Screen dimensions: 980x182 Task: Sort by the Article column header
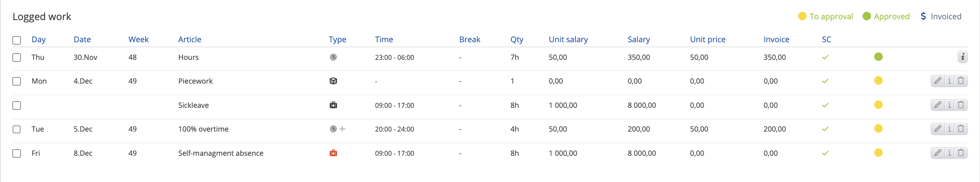pyautogui.click(x=190, y=39)
